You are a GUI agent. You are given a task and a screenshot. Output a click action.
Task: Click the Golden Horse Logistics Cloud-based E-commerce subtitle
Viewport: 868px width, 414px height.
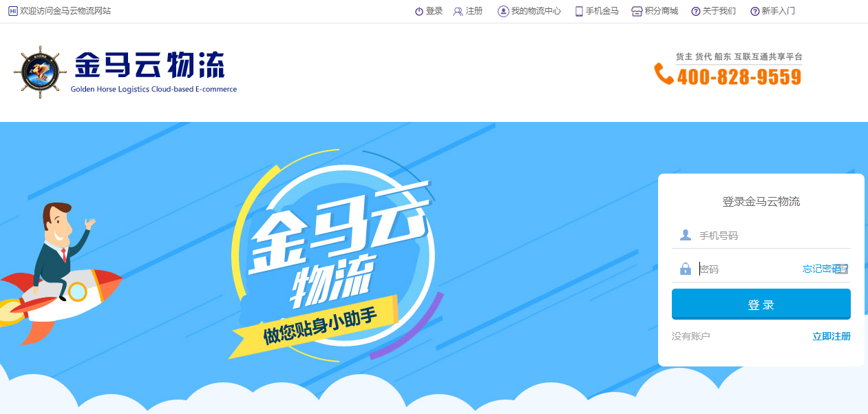(154, 89)
